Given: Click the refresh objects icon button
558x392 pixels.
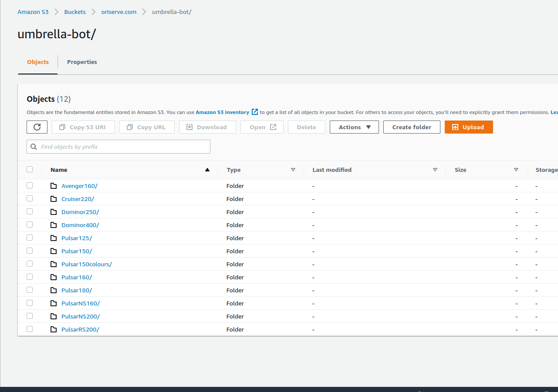Looking at the screenshot, I should 37,127.
